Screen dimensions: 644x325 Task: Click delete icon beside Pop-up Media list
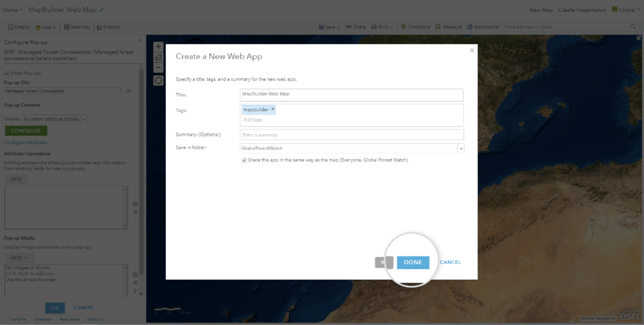pyautogui.click(x=135, y=283)
